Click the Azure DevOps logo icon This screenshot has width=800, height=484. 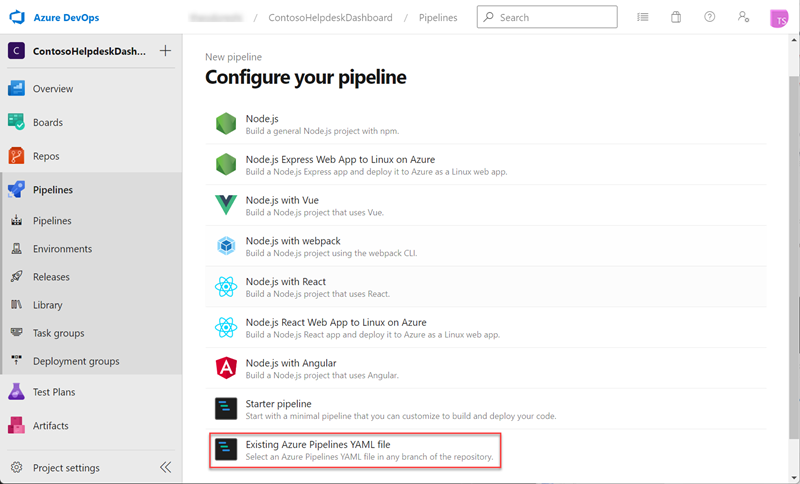(x=17, y=17)
